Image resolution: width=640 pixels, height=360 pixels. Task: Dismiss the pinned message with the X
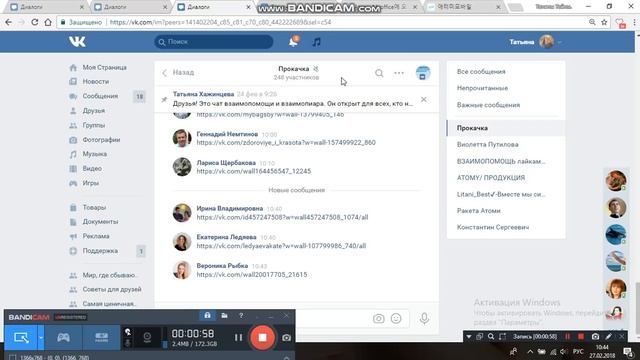pyautogui.click(x=424, y=99)
